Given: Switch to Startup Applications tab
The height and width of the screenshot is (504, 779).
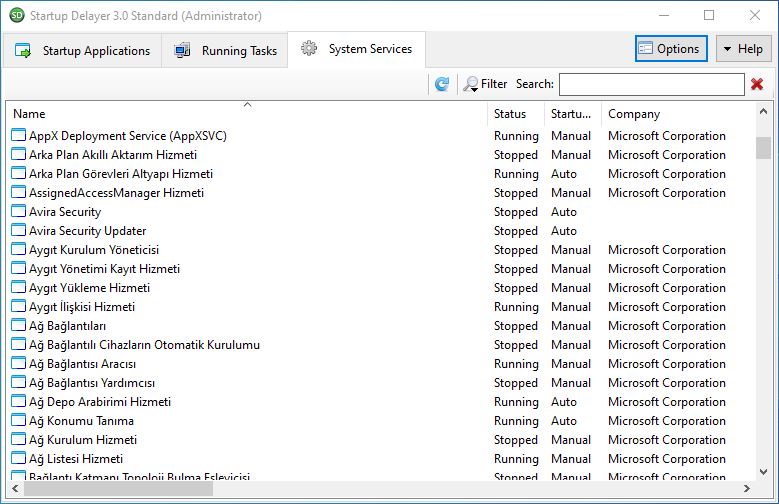Looking at the screenshot, I should point(82,50).
